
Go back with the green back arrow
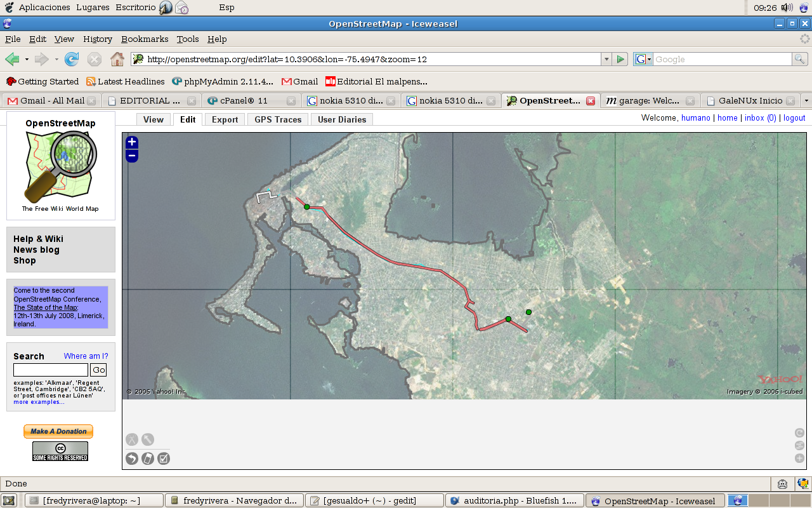click(x=11, y=59)
